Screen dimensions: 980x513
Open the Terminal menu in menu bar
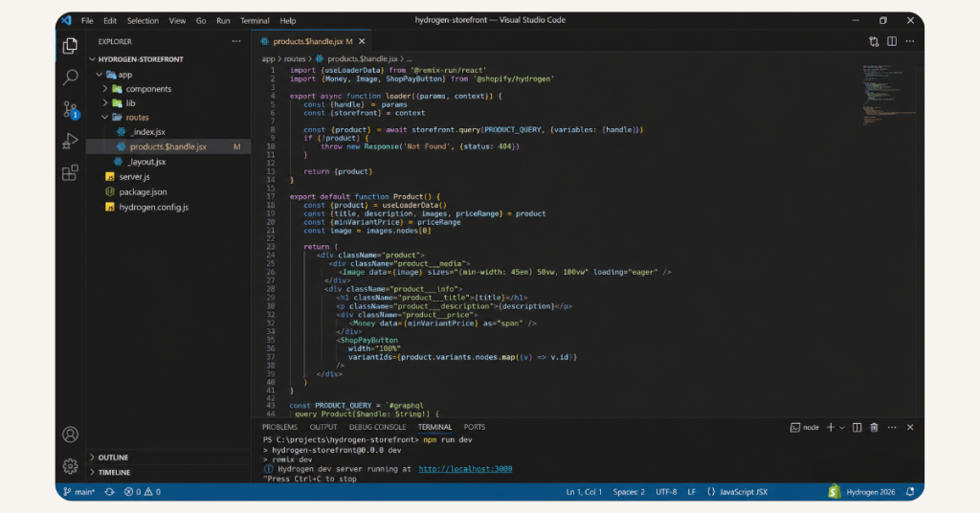[255, 20]
